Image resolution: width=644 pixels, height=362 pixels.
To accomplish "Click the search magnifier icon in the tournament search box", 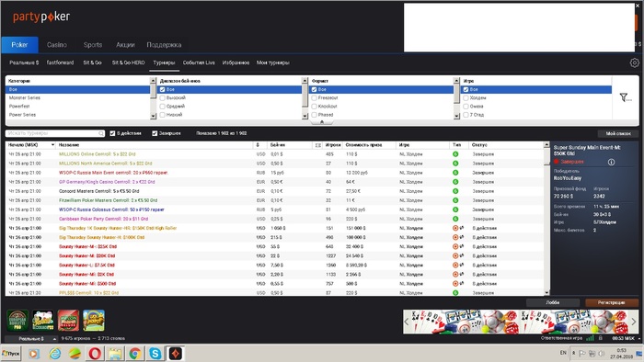I will click(101, 133).
